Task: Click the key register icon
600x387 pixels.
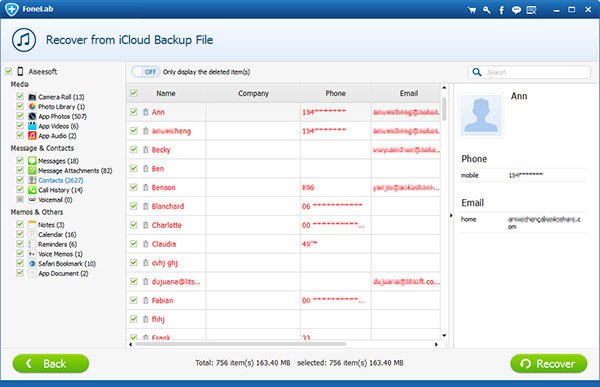Action: 487,10
